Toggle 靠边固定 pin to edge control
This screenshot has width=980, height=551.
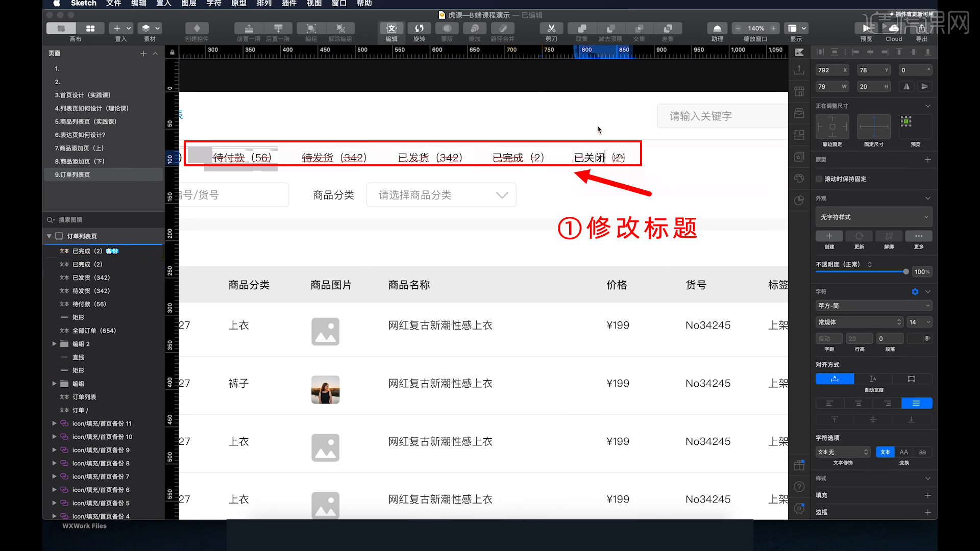[x=832, y=127]
